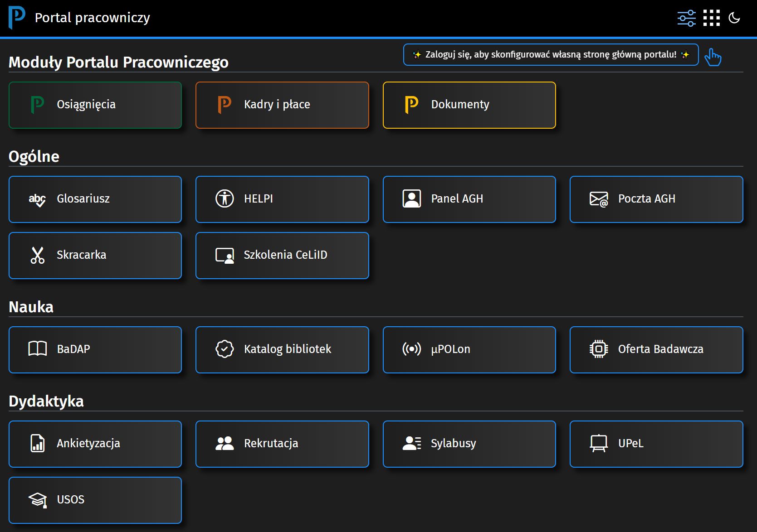Click the Skracarka scissors icon
This screenshot has width=757, height=532.
[37, 255]
